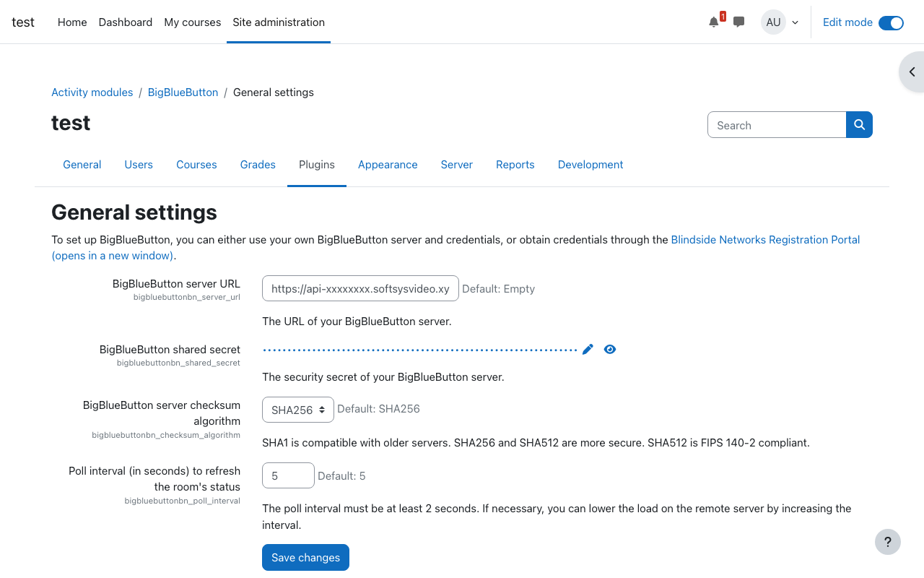Switch to the General tab

82,165
